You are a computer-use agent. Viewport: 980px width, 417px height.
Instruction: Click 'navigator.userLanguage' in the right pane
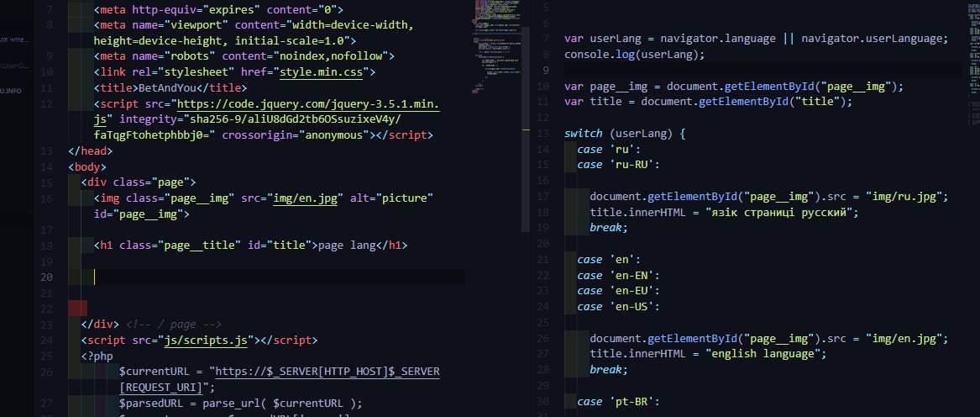click(872, 38)
